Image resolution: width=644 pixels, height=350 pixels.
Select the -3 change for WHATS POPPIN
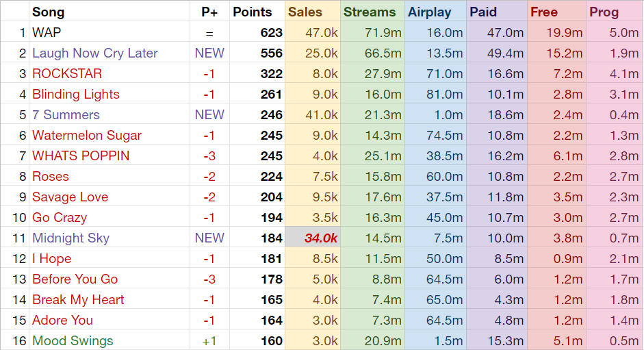209,156
